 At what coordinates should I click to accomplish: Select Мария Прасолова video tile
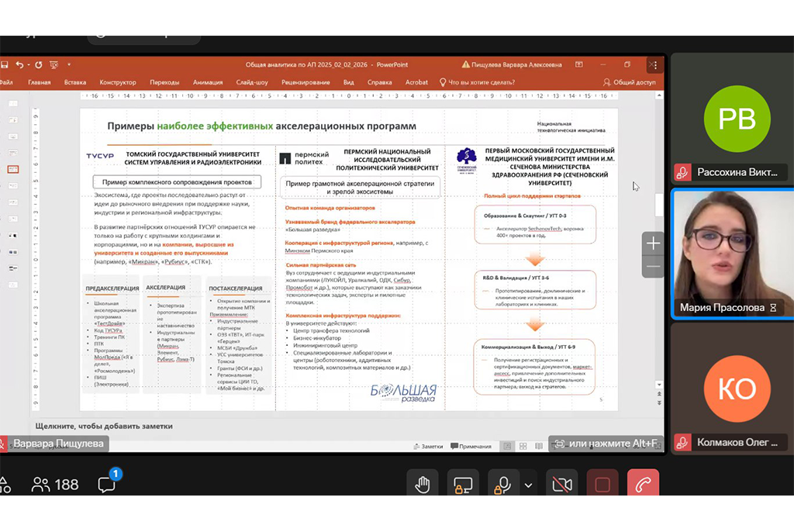pos(733,253)
